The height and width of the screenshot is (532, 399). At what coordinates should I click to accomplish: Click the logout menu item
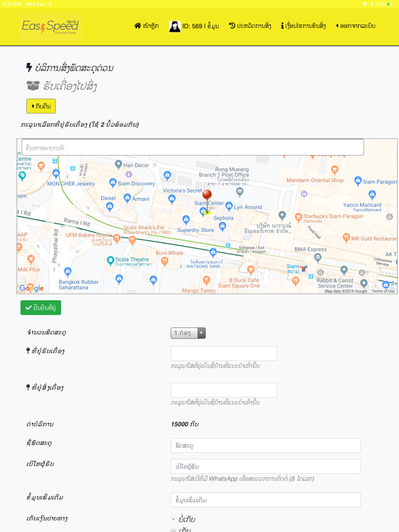point(355,26)
